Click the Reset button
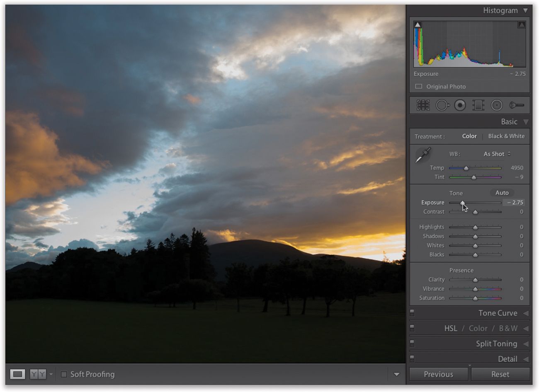The width and height of the screenshot is (539, 392). (500, 375)
